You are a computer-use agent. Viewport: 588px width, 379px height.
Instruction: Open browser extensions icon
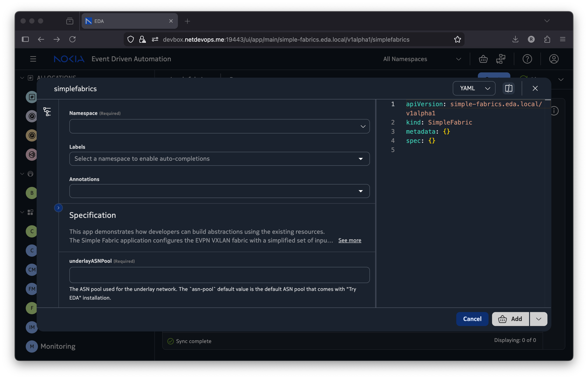(x=547, y=39)
